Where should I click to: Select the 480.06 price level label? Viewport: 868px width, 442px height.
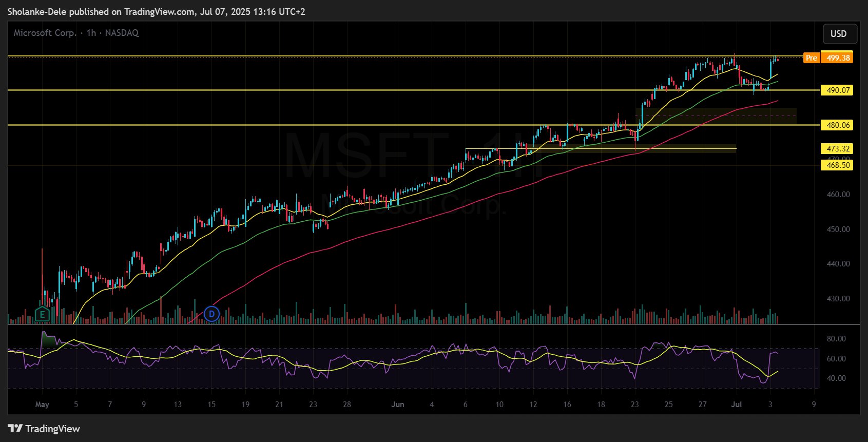point(838,125)
